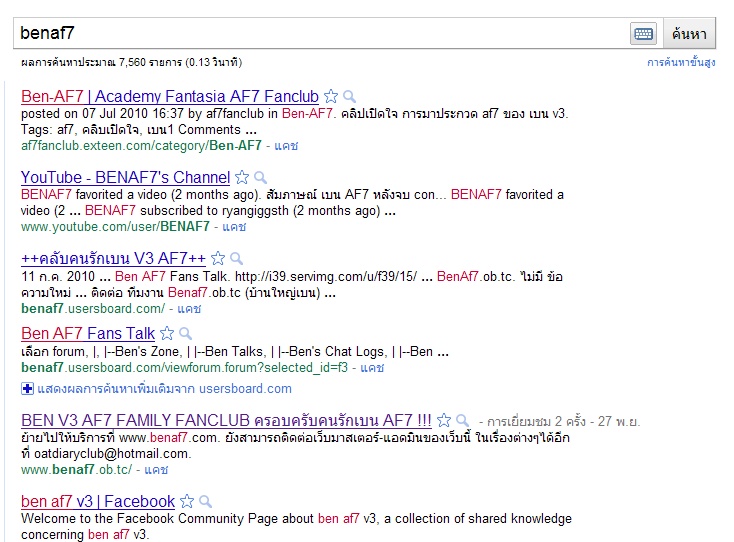
Task: Click the ค้นหา search button
Action: 689,34
